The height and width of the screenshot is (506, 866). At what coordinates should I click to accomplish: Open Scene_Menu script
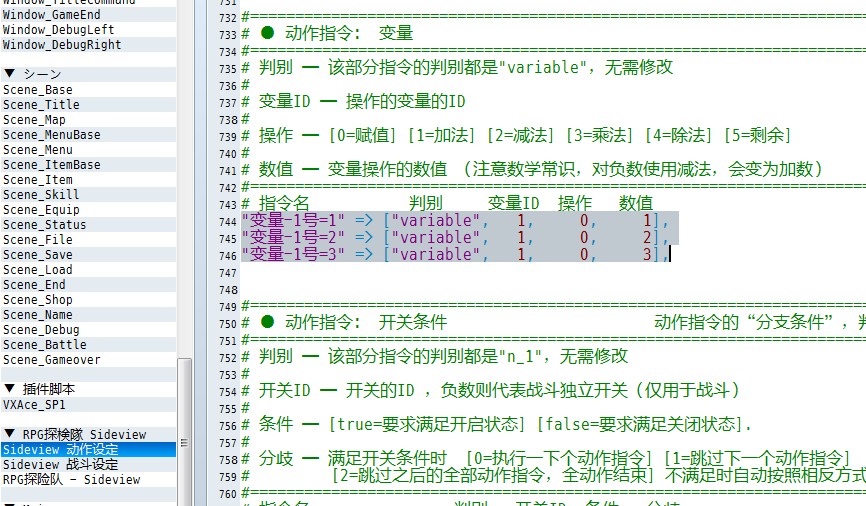coord(88,150)
